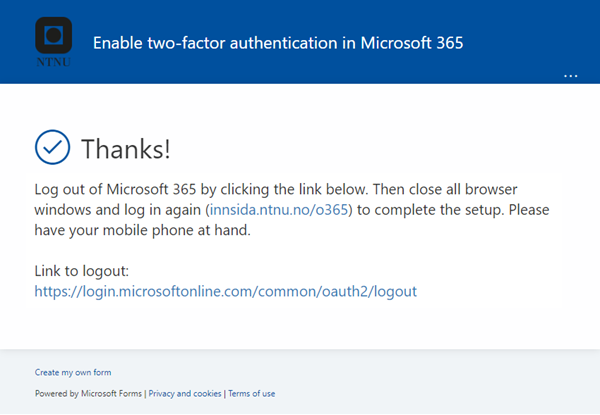Click the word 'Enable' in the header title
600x415 pixels.
coord(118,43)
